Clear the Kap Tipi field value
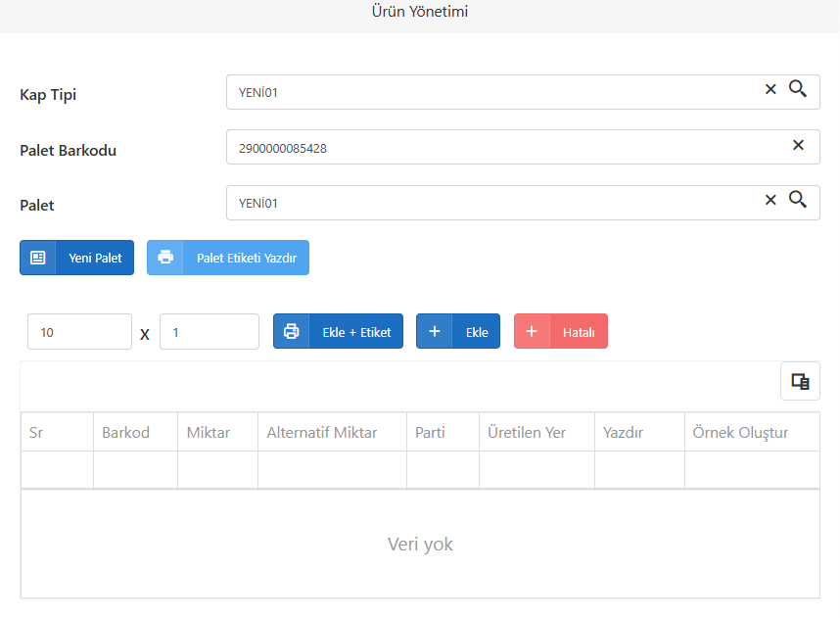Viewport: 840px width, 618px height. click(x=770, y=89)
